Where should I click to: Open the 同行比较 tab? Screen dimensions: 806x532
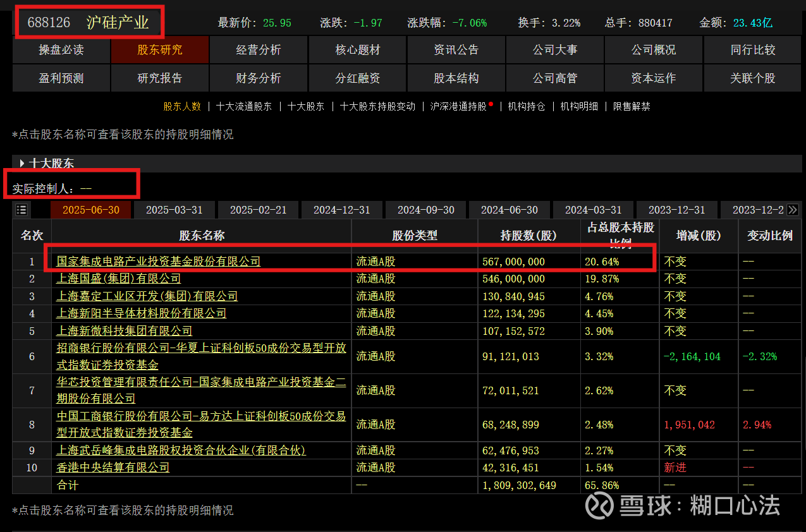click(753, 50)
